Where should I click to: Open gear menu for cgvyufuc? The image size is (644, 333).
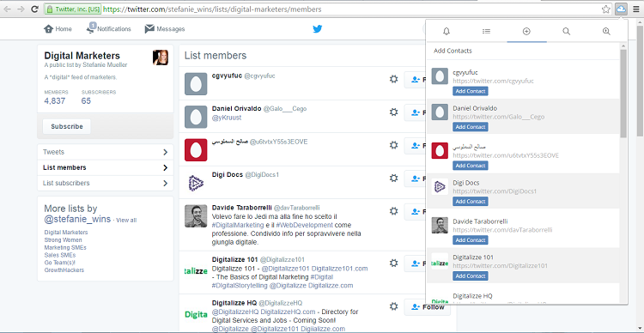pyautogui.click(x=393, y=79)
